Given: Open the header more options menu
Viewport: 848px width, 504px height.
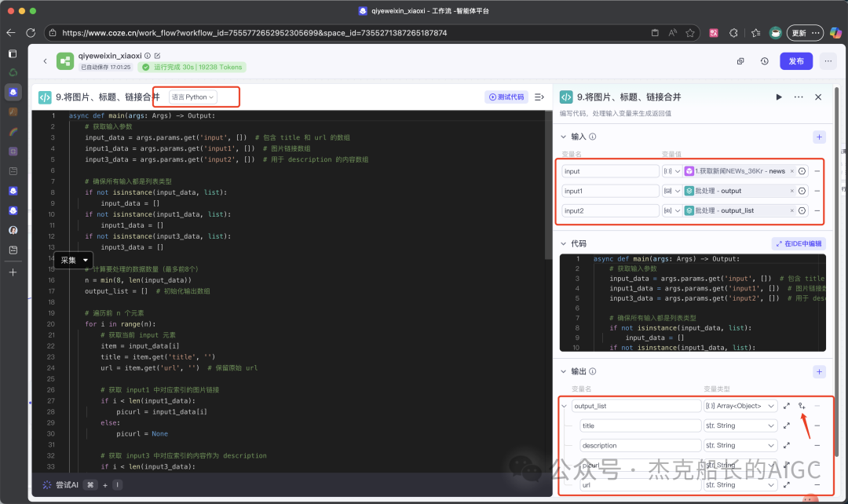Looking at the screenshot, I should pyautogui.click(x=828, y=61).
